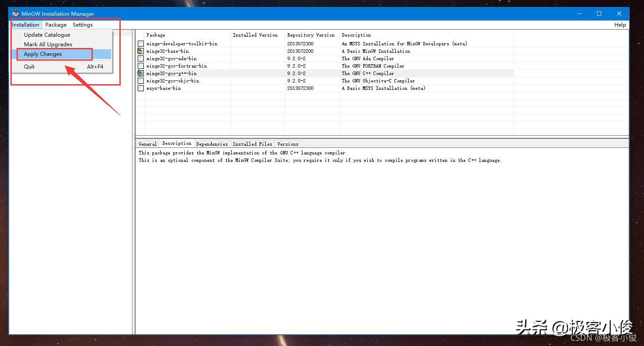Click the MSYS Installation for MinGW Developers description
The height and width of the screenshot is (346, 644).
pyautogui.click(x=404, y=44)
